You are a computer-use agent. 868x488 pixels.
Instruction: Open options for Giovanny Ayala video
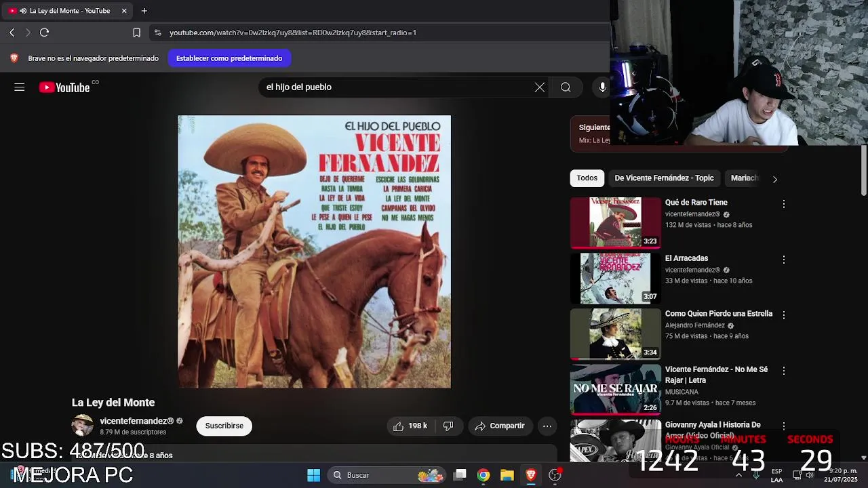(784, 426)
